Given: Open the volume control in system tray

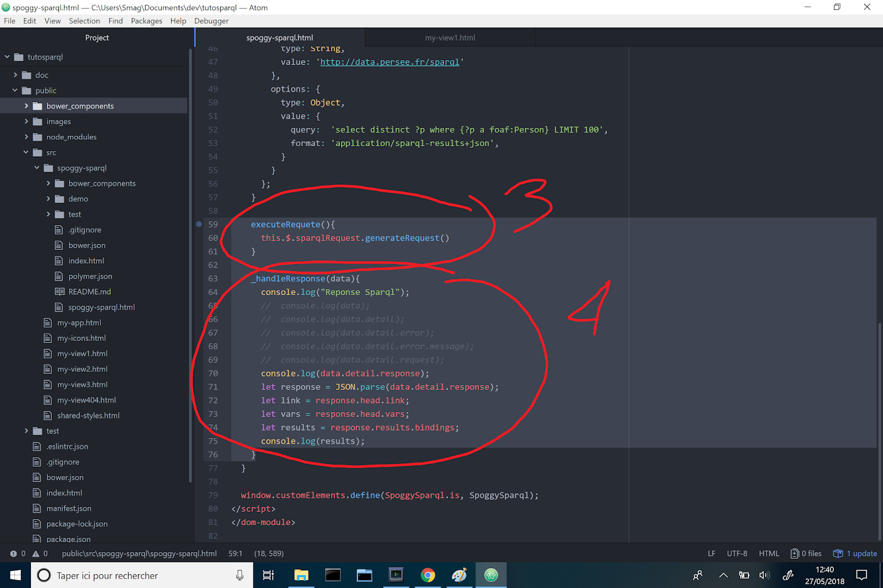Looking at the screenshot, I should pyautogui.click(x=764, y=575).
